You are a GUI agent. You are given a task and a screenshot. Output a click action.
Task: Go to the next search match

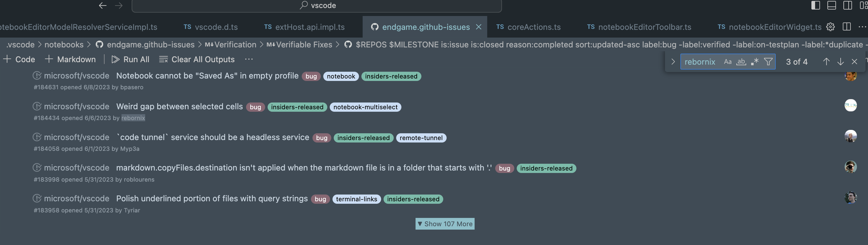pyautogui.click(x=841, y=62)
